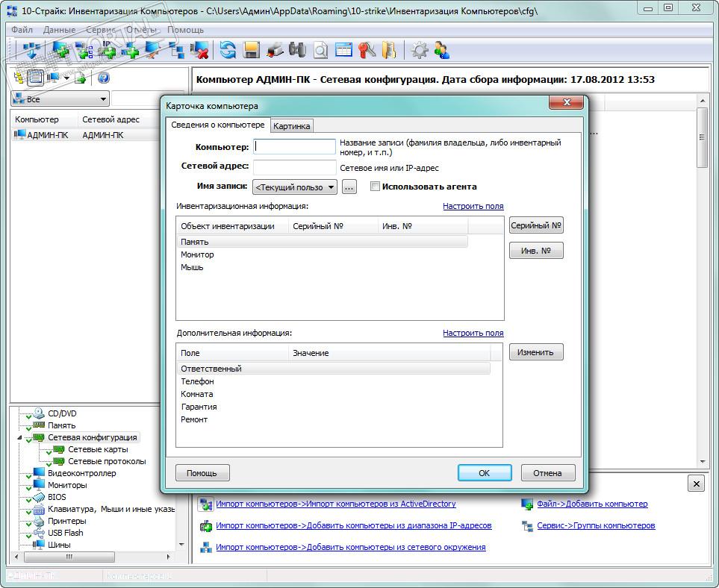Select Телефон row in additional info list

click(334, 382)
